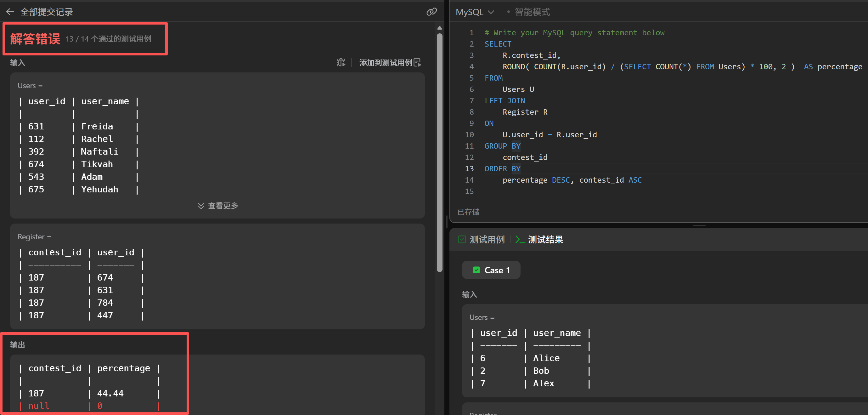Click the horizontal panel resize handle
The width and height of the screenshot is (868, 415).
coord(699,225)
